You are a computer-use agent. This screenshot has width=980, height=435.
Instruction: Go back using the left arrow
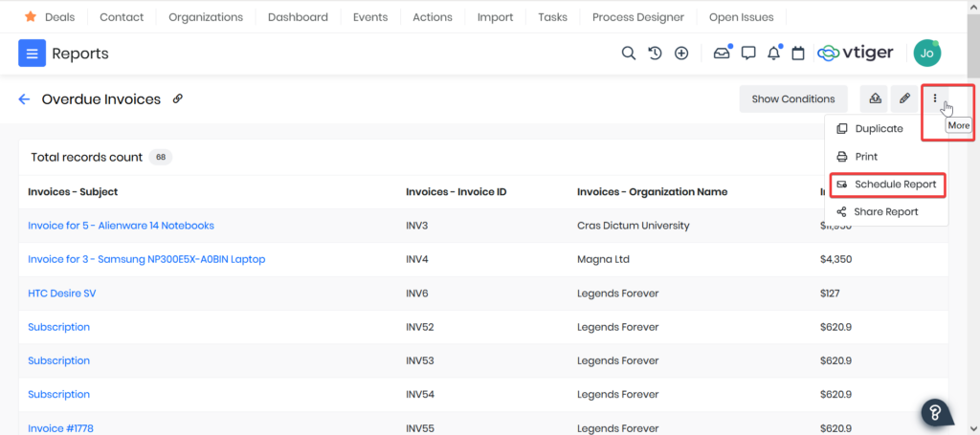pos(24,99)
